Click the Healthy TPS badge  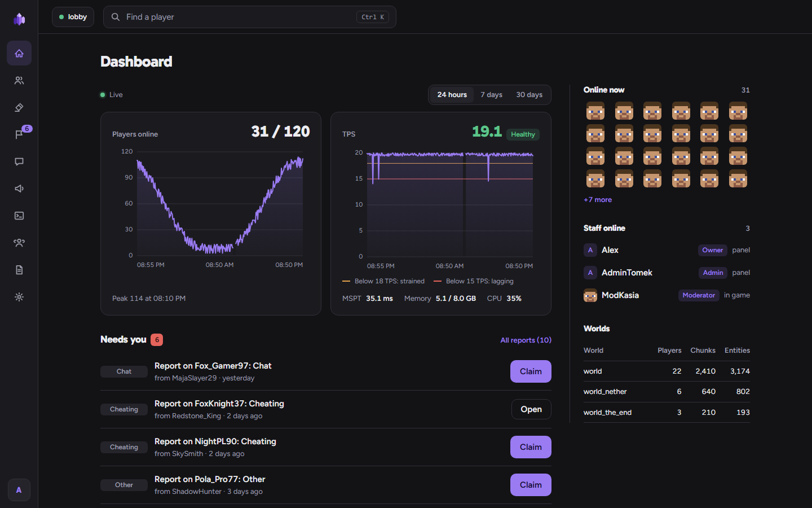click(x=523, y=134)
